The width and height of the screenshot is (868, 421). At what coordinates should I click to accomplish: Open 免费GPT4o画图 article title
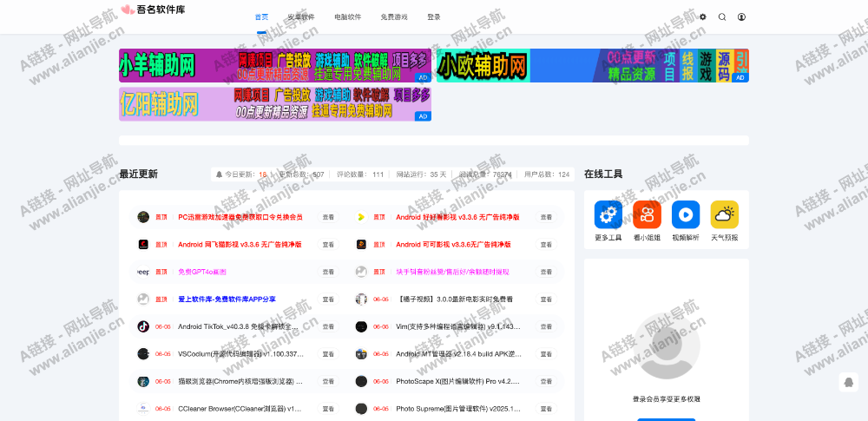coord(202,272)
